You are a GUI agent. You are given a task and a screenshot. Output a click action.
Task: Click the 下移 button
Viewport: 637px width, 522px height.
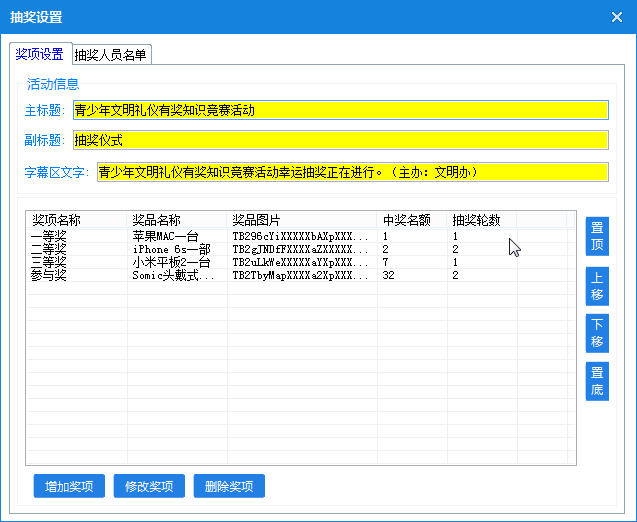click(x=596, y=333)
